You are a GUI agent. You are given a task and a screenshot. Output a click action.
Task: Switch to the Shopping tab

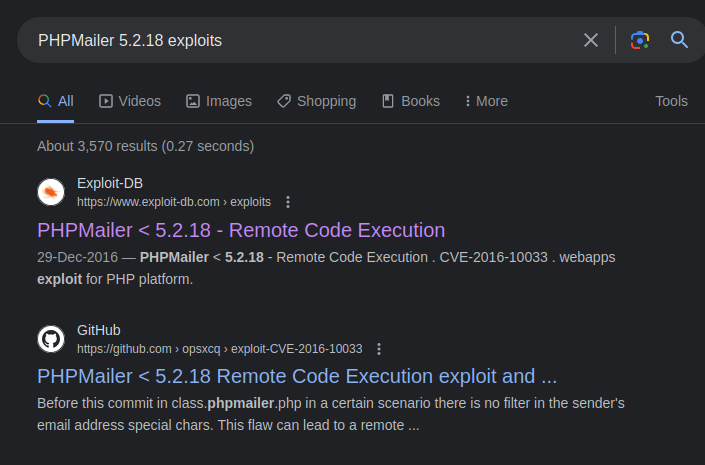tap(316, 101)
